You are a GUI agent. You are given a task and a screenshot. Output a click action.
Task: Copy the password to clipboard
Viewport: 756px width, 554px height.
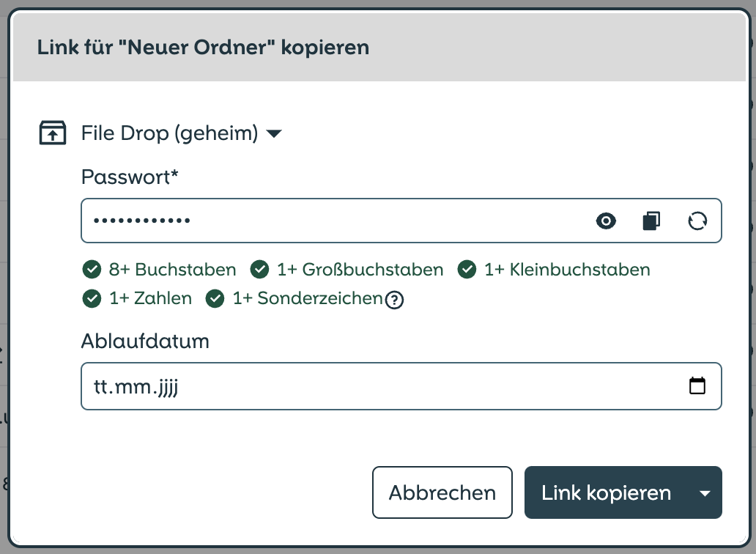click(x=651, y=221)
